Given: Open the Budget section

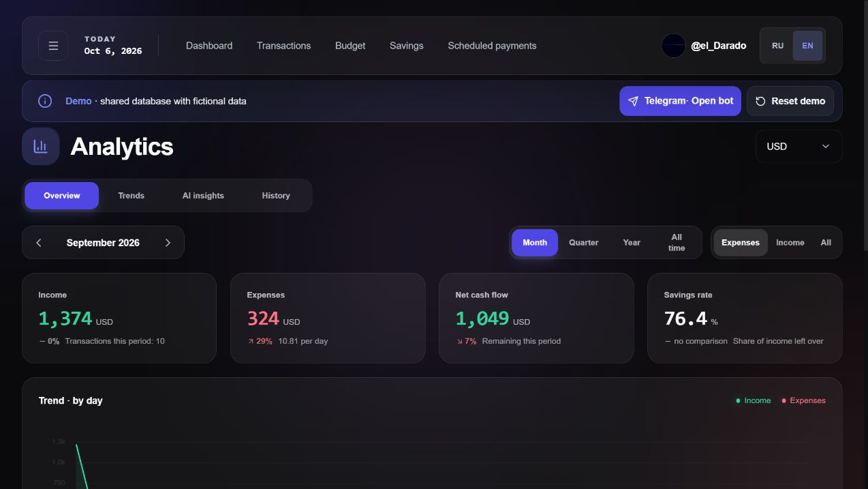Looking at the screenshot, I should (350, 46).
